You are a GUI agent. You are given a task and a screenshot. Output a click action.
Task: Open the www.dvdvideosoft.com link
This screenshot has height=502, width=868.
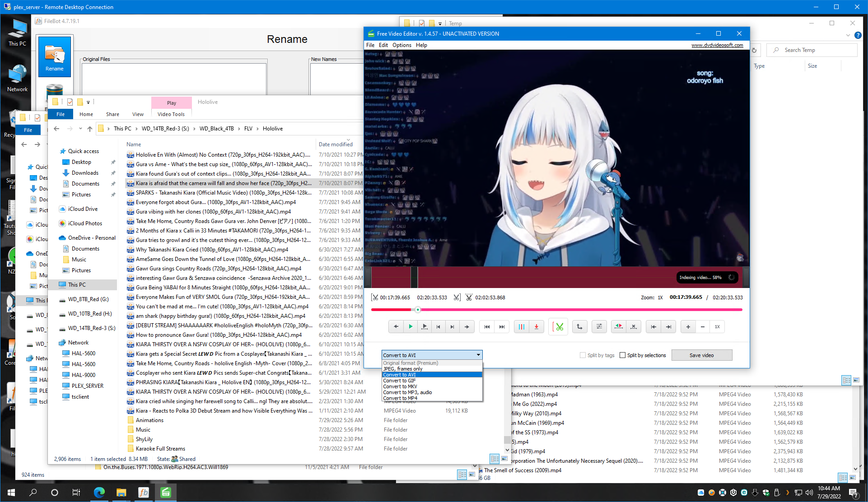tap(717, 45)
